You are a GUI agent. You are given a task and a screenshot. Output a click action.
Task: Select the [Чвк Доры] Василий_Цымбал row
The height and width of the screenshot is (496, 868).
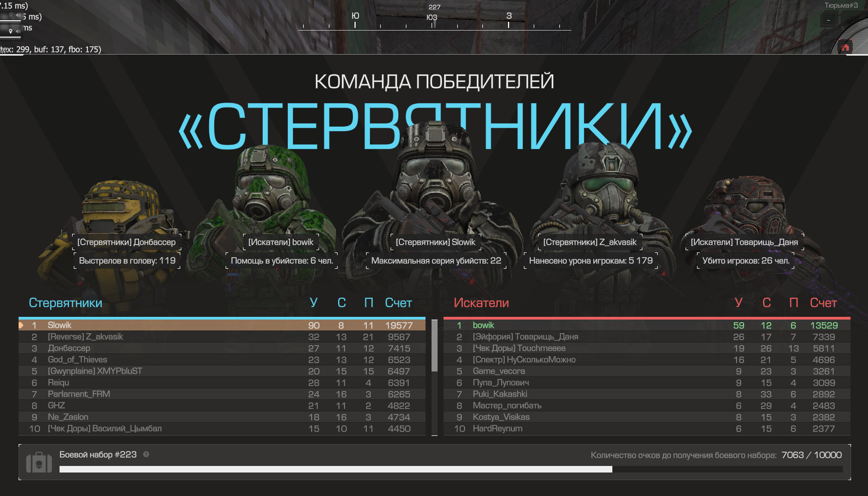[222, 428]
